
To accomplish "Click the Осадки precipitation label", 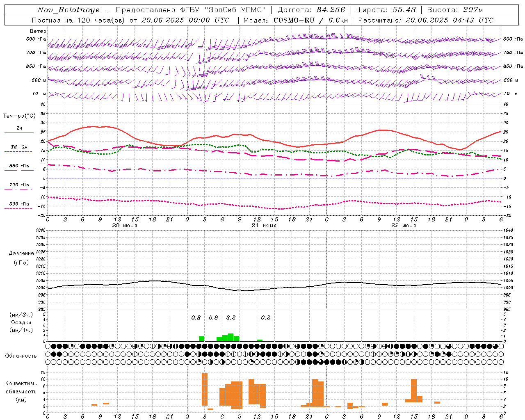I will 21,322.
